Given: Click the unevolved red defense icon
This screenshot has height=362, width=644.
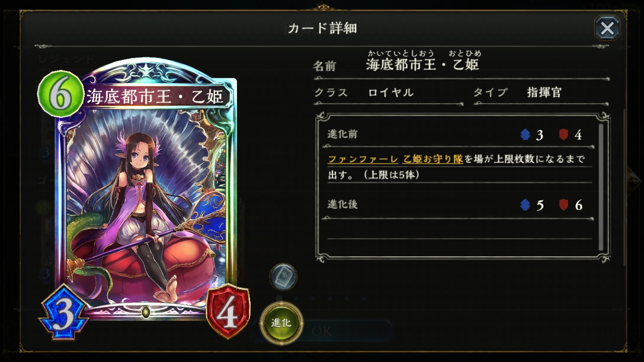Looking at the screenshot, I should 563,135.
